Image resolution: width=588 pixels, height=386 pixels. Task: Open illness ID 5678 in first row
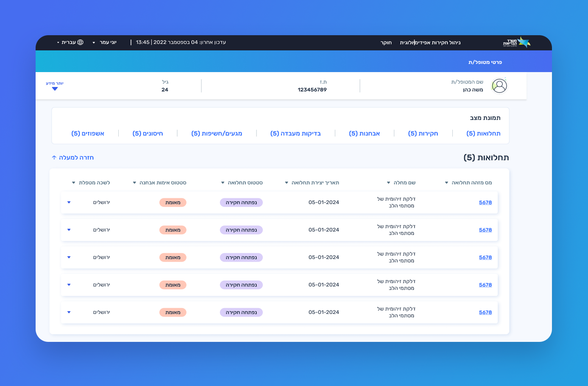(485, 202)
